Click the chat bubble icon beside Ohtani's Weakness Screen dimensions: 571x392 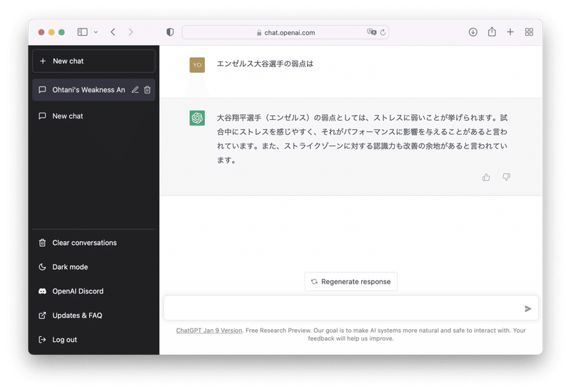pos(42,90)
